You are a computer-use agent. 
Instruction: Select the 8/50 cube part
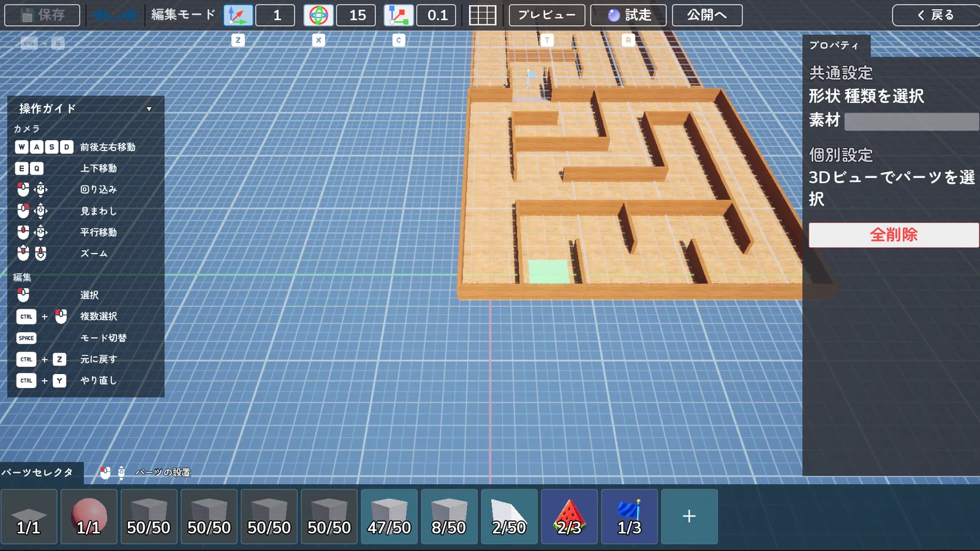[449, 516]
